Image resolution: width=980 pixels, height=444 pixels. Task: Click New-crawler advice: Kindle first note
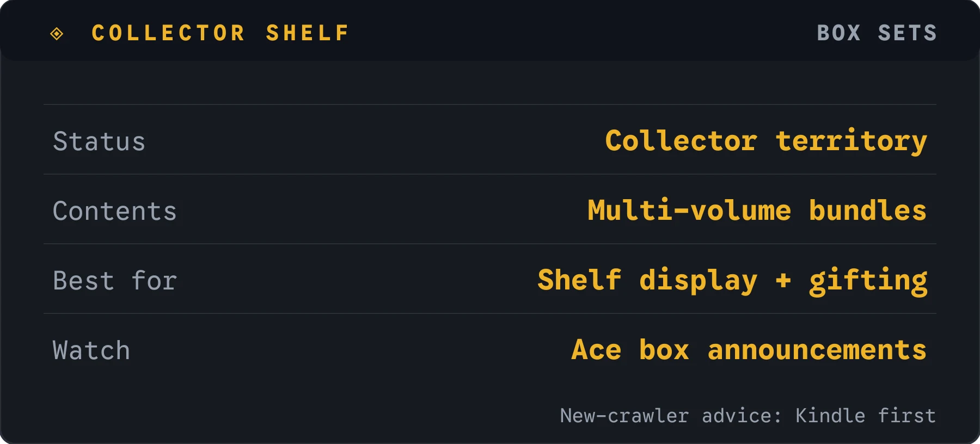coord(748,416)
